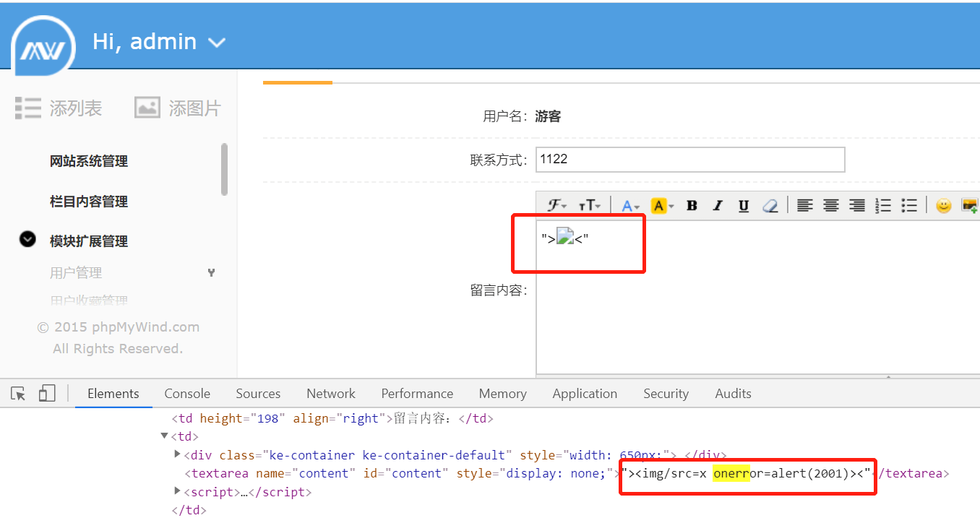980x523 pixels.
Task: Switch to the Network tab
Action: click(x=331, y=394)
